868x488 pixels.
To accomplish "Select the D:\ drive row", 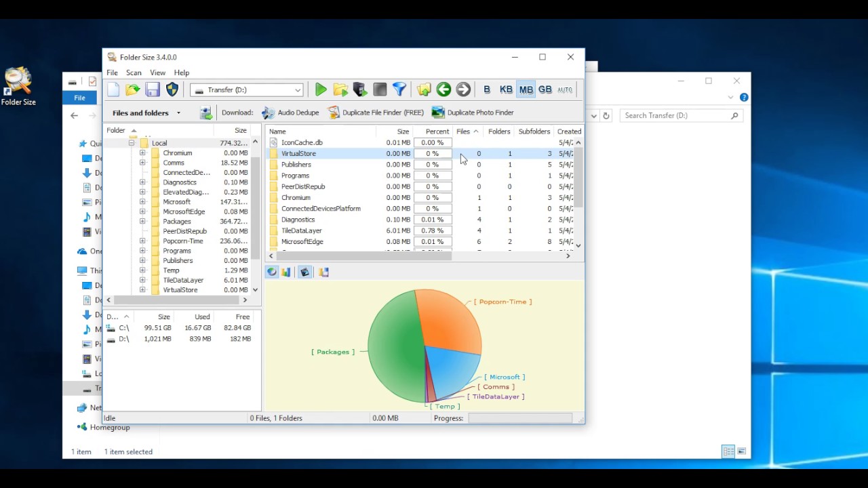I will (x=179, y=338).
